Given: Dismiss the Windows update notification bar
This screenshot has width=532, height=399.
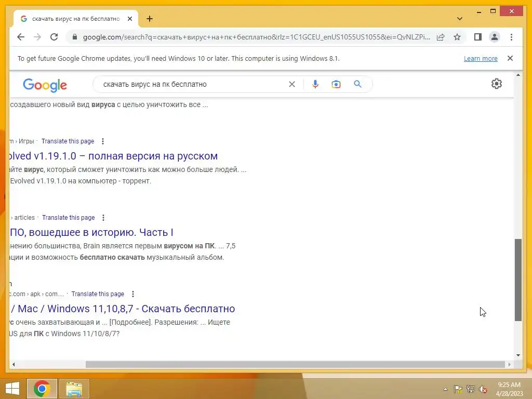Looking at the screenshot, I should (510, 58).
